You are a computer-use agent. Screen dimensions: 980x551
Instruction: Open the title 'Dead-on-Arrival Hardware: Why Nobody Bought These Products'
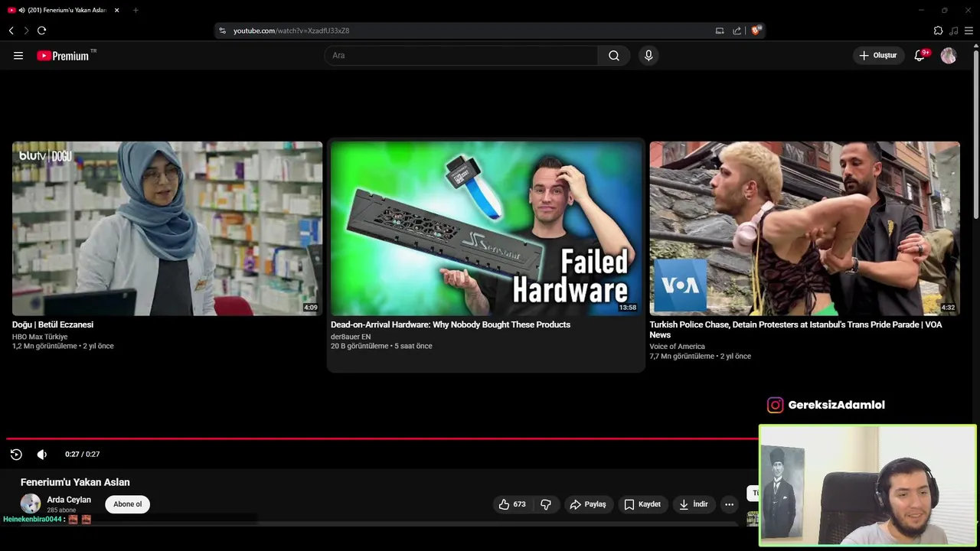click(450, 324)
